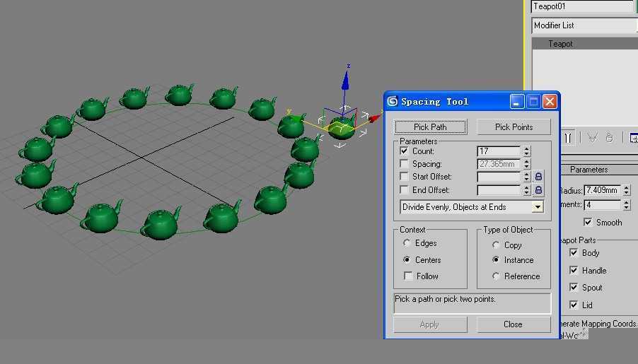Click 'Pick a path or pick two points' text
Image resolution: width=638 pixels, height=364 pixels.
pos(445,299)
